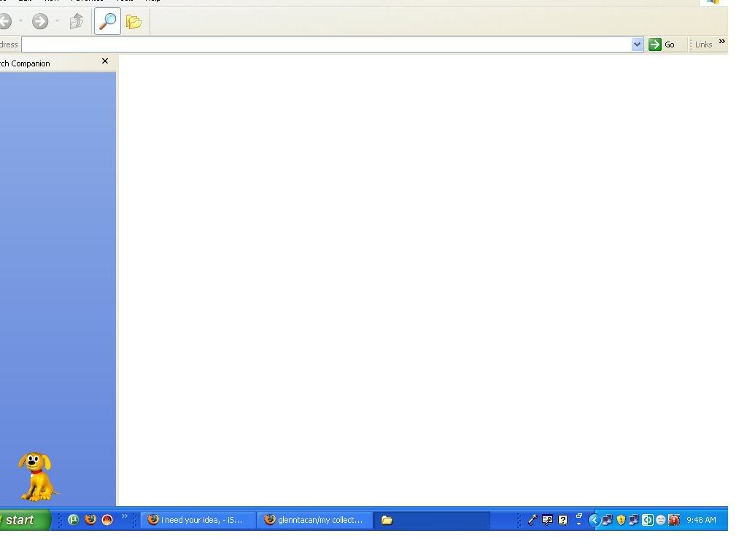Click the Rover search dog
This screenshot has height=560, width=747.
[36, 477]
